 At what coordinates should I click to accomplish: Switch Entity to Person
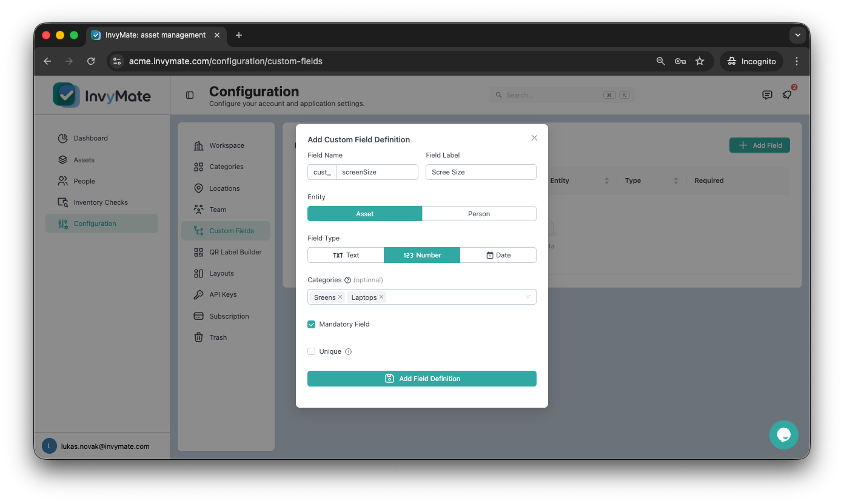click(479, 214)
